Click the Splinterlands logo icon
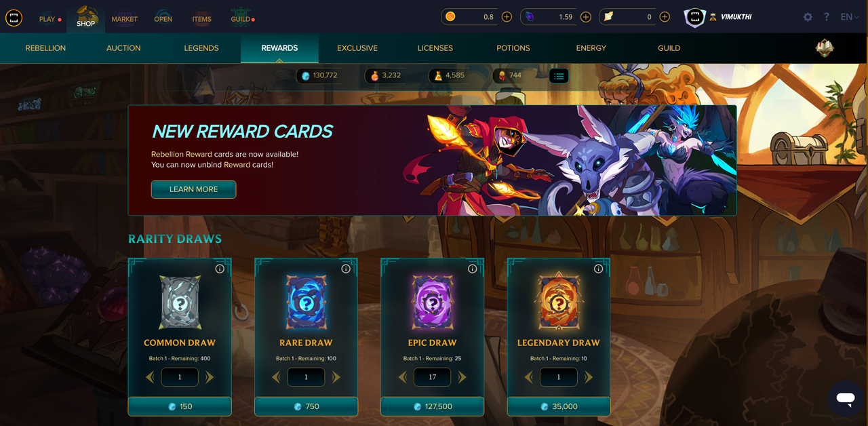This screenshot has width=868, height=426. (14, 18)
